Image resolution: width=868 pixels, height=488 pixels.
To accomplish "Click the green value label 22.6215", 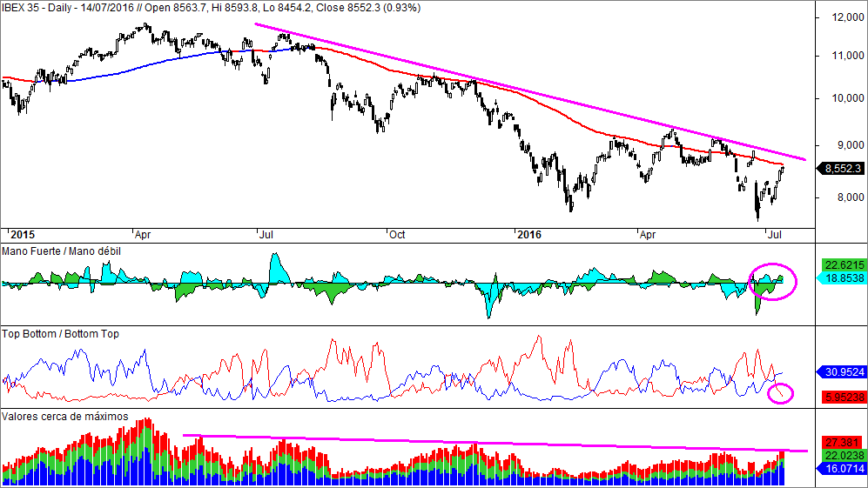I will click(844, 265).
